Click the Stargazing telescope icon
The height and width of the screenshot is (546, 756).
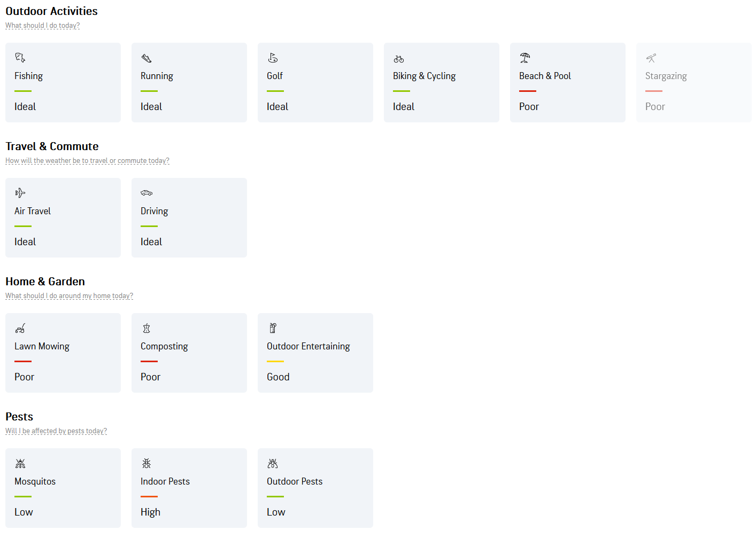click(x=651, y=57)
